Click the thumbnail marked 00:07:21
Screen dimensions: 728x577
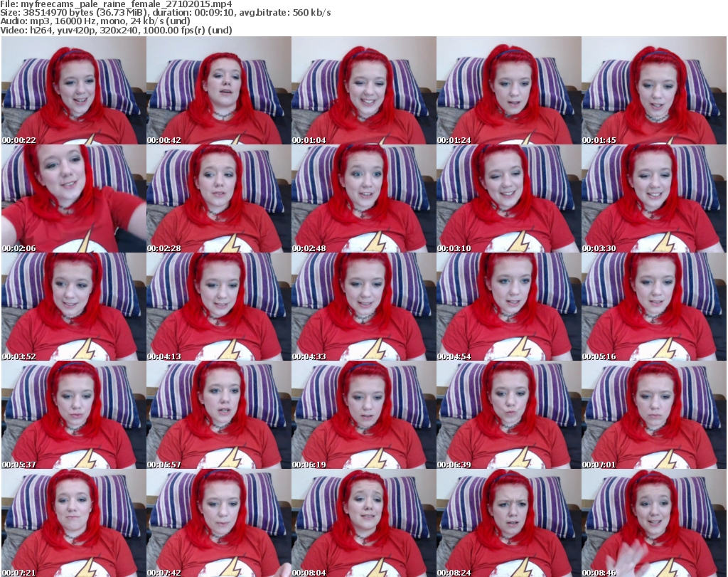click(x=74, y=523)
